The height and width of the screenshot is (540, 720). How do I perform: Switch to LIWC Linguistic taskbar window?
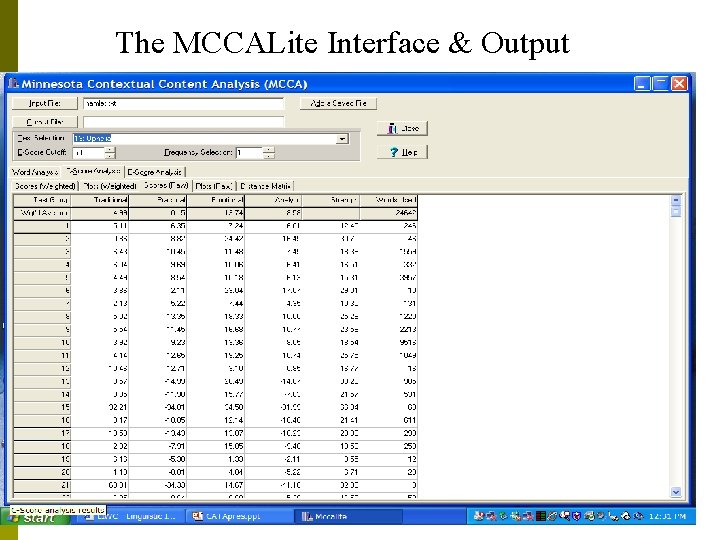pos(131,517)
